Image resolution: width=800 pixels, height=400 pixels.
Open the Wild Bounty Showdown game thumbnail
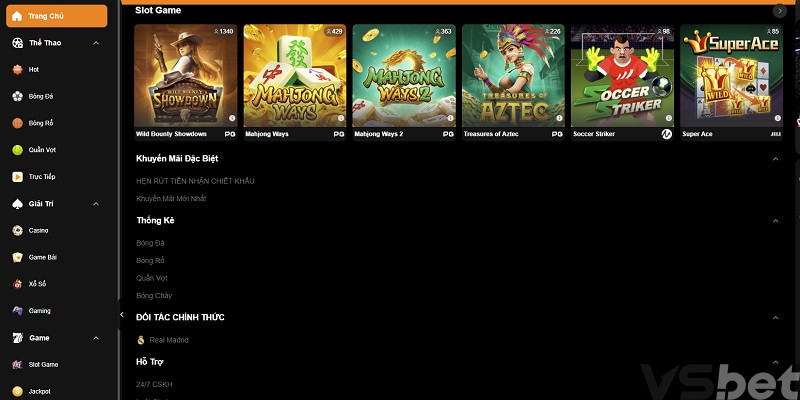(186, 76)
